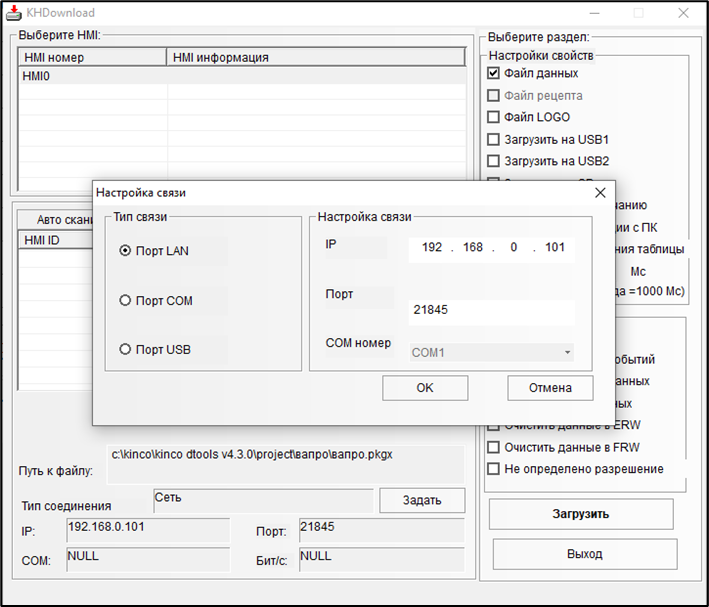This screenshot has height=607, width=709.
Task: Enable Загрузить на USB1 checkbox
Action: [493, 139]
